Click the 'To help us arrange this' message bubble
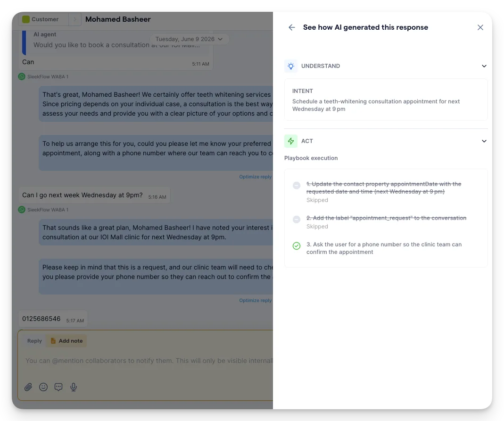Screen dimensions: 504x421 [x=156, y=153]
